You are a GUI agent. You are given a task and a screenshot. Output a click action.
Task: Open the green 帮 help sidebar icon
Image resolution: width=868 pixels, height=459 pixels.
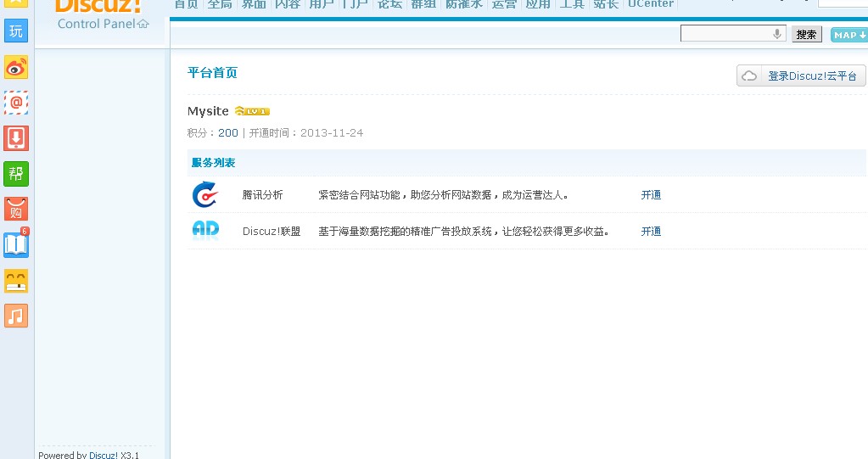click(x=16, y=174)
